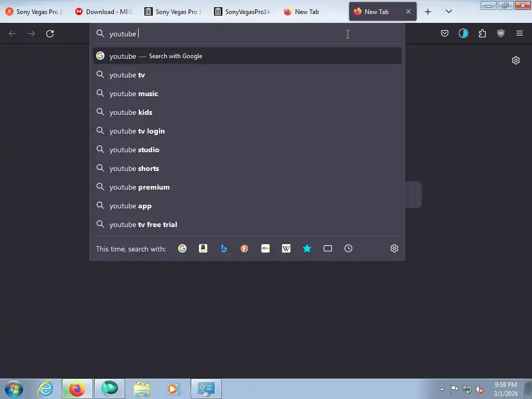Search this time with DuckDuckGo icon

click(x=244, y=248)
